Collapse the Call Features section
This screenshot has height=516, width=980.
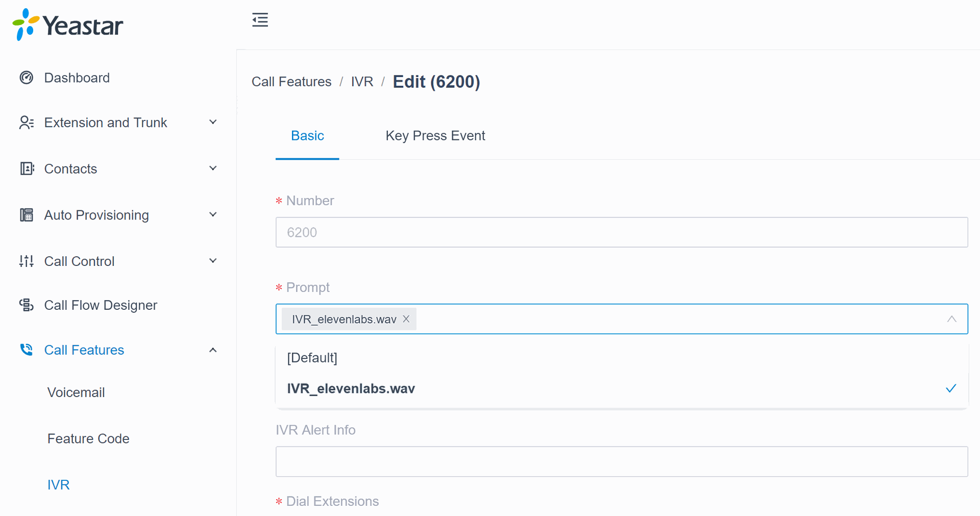(x=213, y=350)
